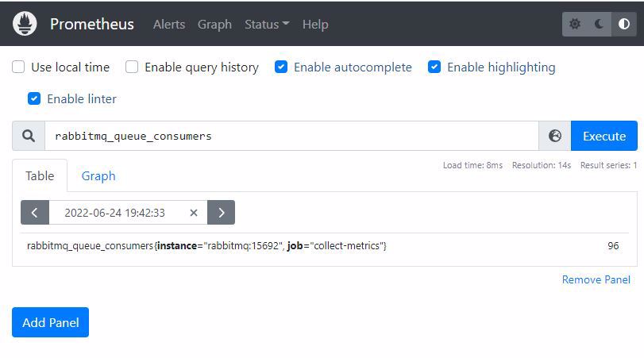Open the Graph nav link
Image resolution: width=644 pixels, height=358 pixels.
[214, 25]
